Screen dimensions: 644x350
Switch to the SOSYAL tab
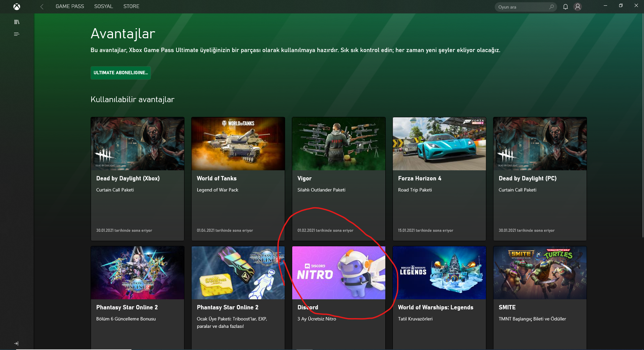(104, 6)
